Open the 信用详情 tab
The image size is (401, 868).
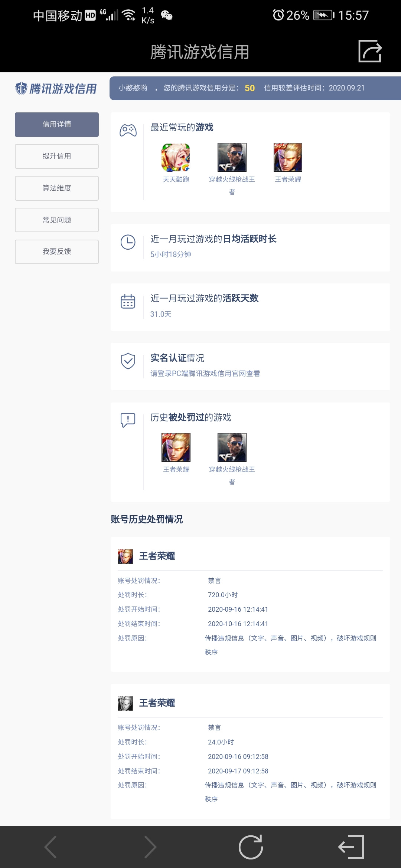coord(57,124)
